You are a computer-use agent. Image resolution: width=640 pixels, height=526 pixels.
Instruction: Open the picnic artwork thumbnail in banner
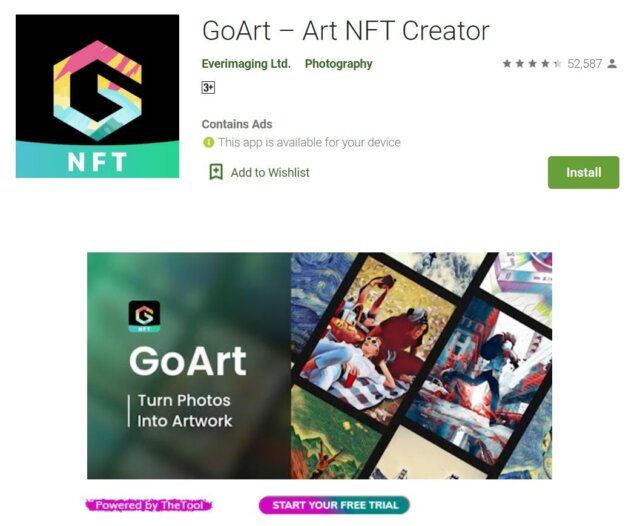(378, 340)
